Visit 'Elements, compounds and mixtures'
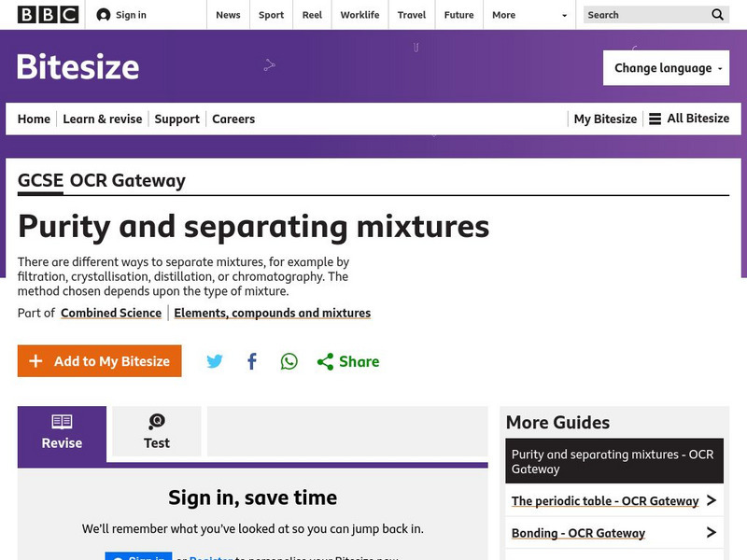The height and width of the screenshot is (560, 747). (271, 313)
